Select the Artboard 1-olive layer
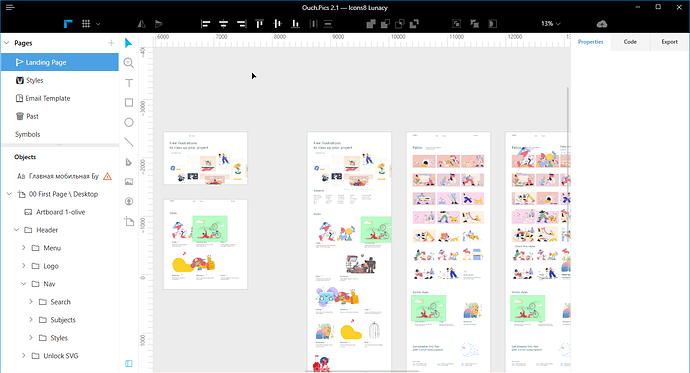Screen dimensions: 690x373 pos(60,212)
